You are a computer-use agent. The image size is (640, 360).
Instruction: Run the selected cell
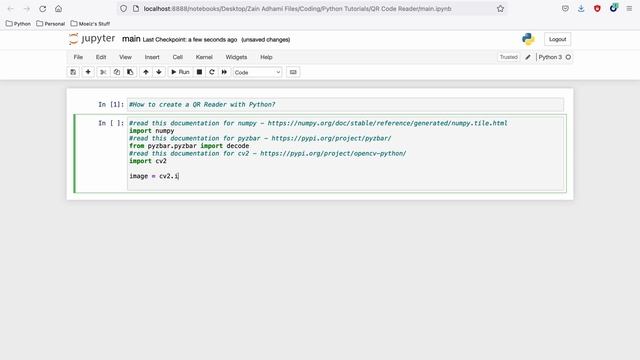tap(180, 72)
